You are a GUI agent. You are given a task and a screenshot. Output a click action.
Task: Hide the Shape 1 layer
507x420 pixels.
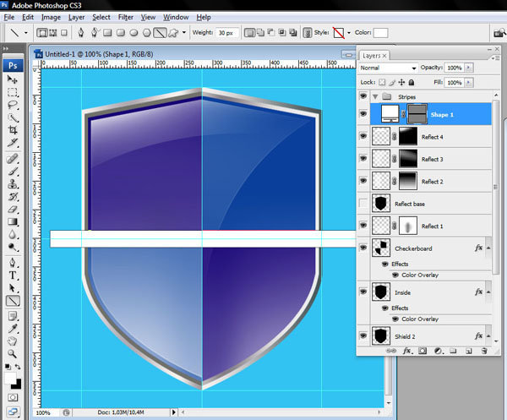[x=363, y=114]
